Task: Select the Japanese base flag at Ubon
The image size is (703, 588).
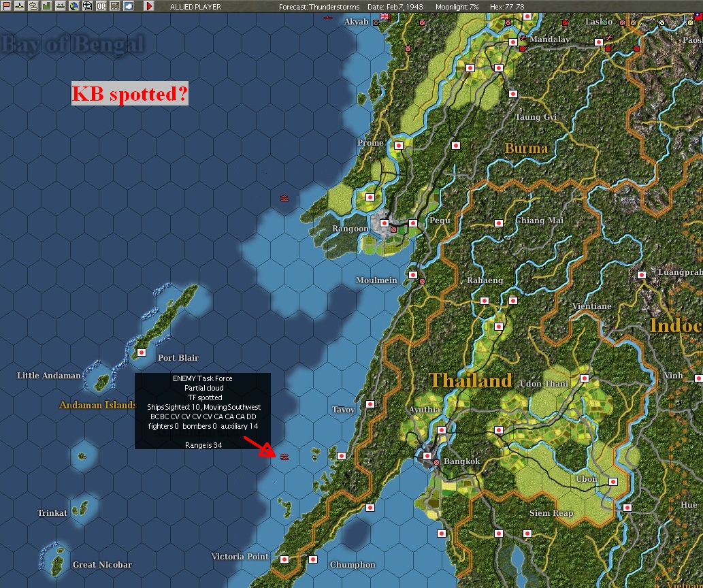Action: coord(613,482)
